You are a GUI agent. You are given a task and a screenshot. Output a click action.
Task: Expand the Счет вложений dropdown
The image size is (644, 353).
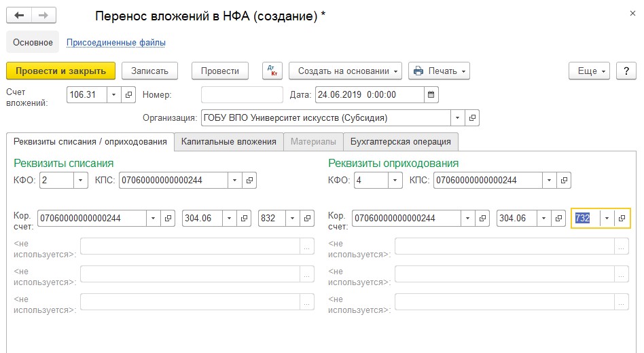[113, 95]
